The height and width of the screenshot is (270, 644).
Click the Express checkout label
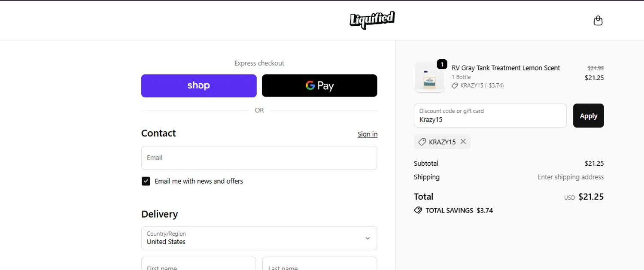point(259,63)
